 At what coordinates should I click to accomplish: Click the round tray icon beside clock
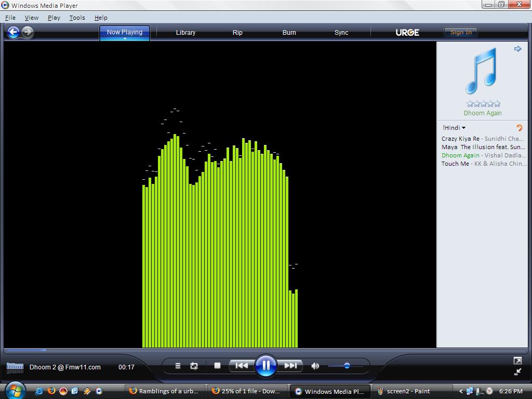tap(489, 391)
